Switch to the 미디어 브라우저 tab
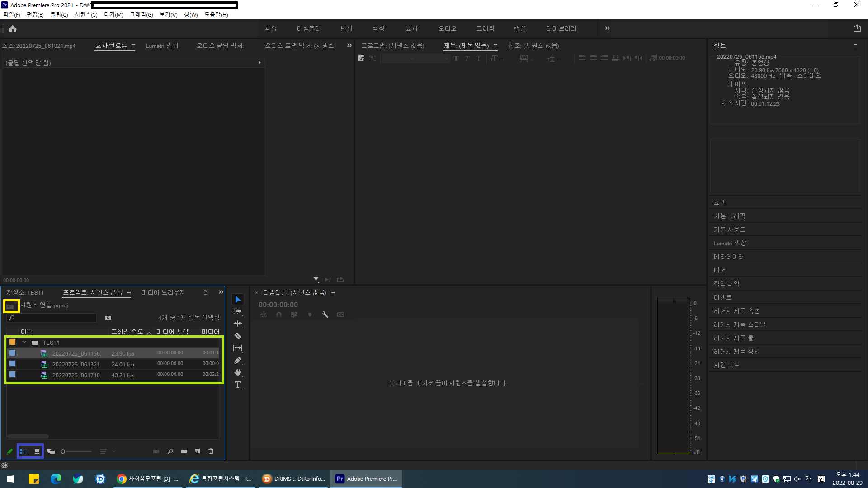 (163, 292)
